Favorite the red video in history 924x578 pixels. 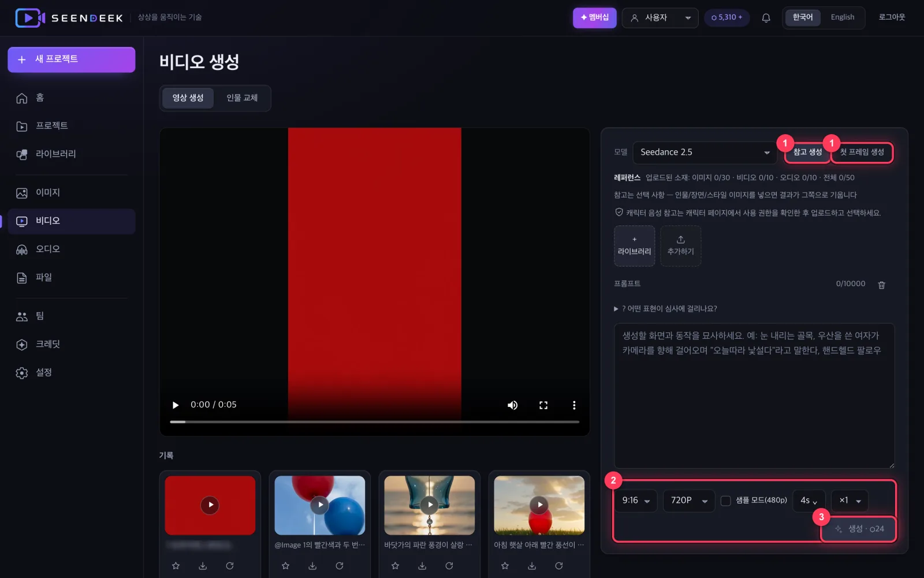tap(176, 566)
